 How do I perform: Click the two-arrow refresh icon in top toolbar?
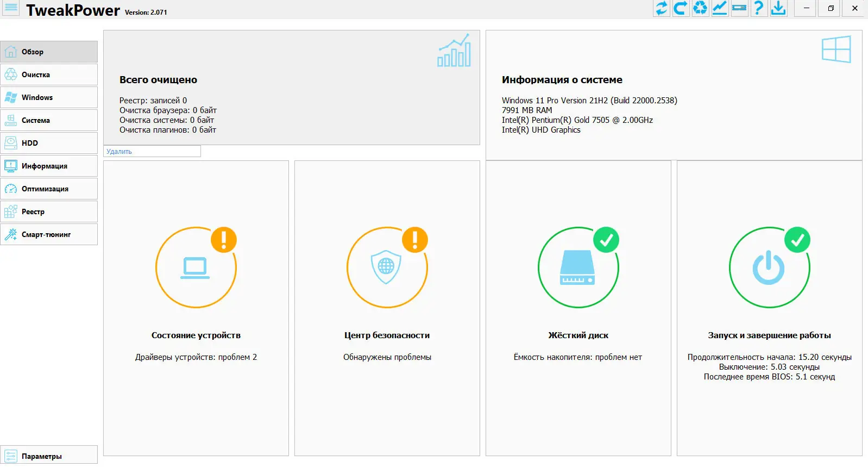(x=662, y=8)
